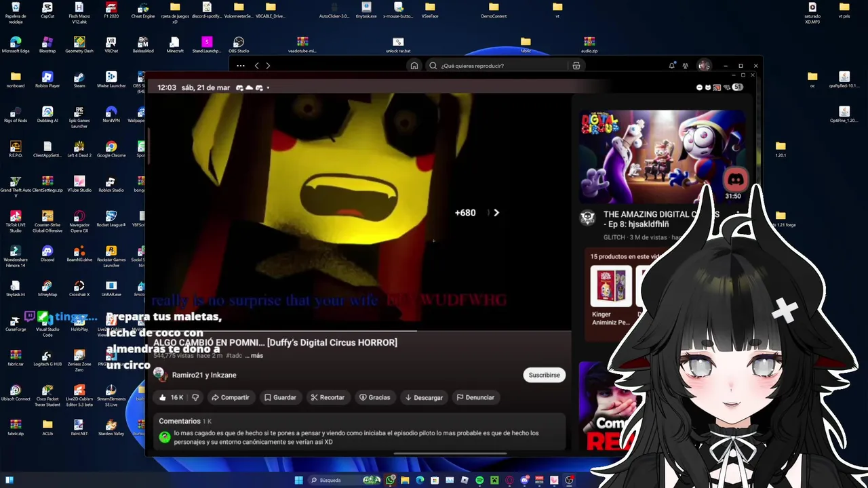Image resolution: width=868 pixels, height=488 pixels.
Task: Expand the video description with 'más'
Action: (256, 355)
